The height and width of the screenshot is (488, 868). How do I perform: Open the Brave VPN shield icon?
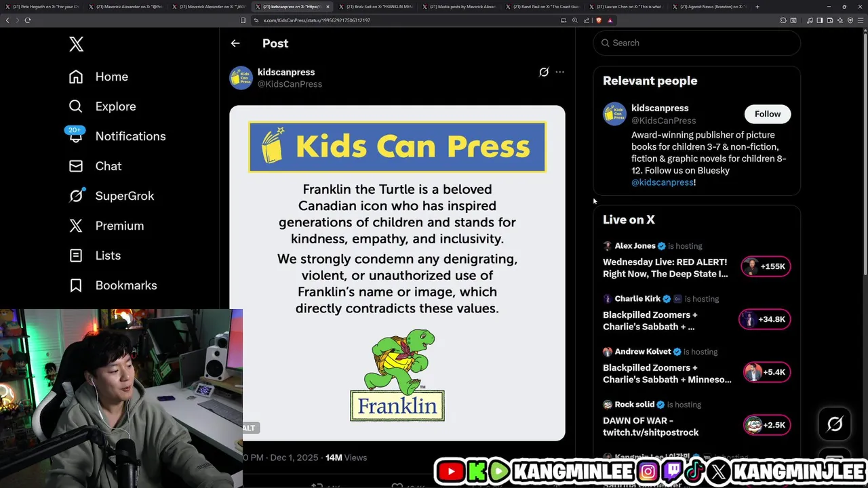(x=850, y=20)
